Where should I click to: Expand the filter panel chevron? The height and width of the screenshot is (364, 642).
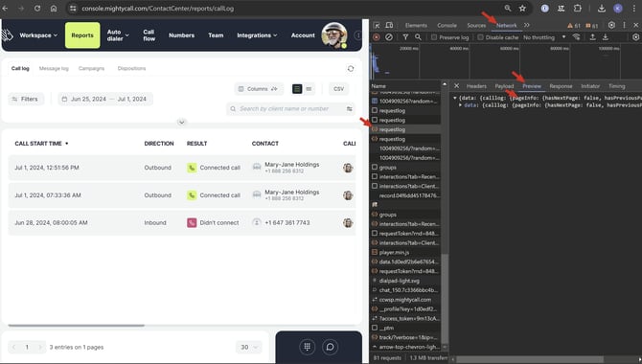tap(182, 122)
